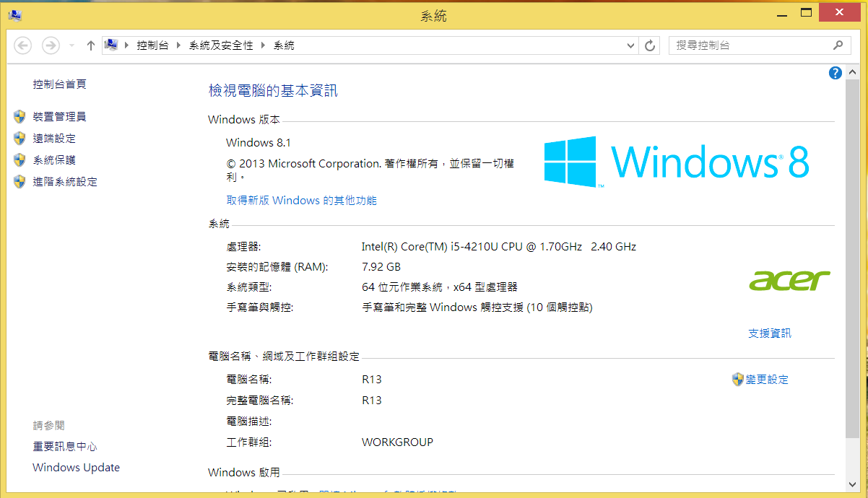The image size is (868, 498).
Task: Click 變更設定 link for computer name
Action: [x=767, y=379]
